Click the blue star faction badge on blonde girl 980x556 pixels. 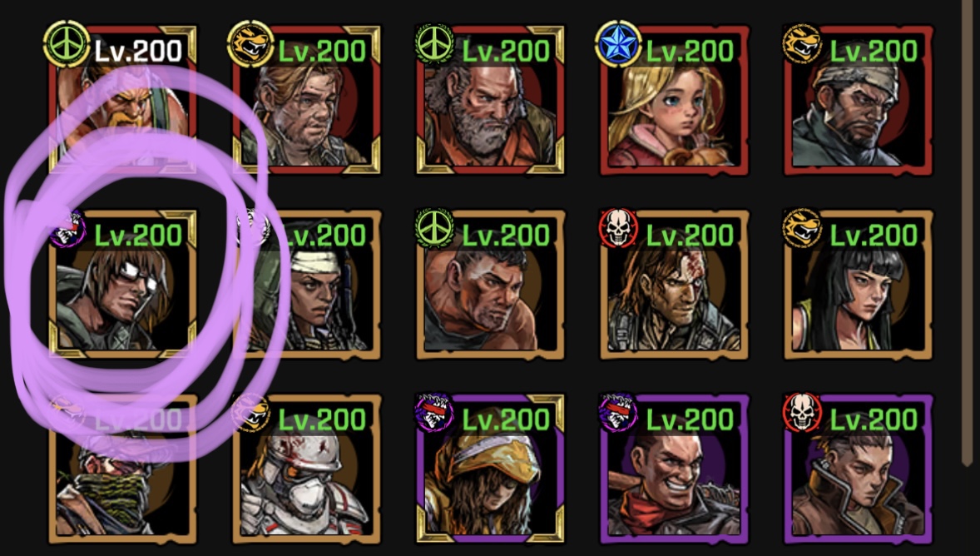pos(617,44)
